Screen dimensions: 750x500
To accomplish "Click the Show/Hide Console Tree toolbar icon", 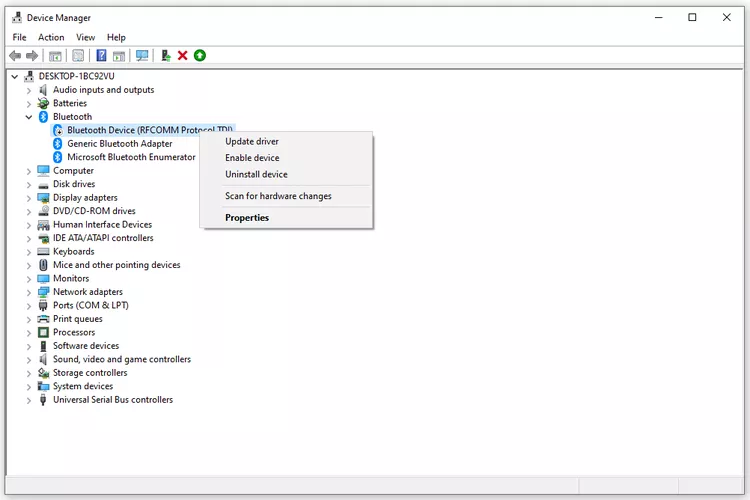I will tap(55, 56).
